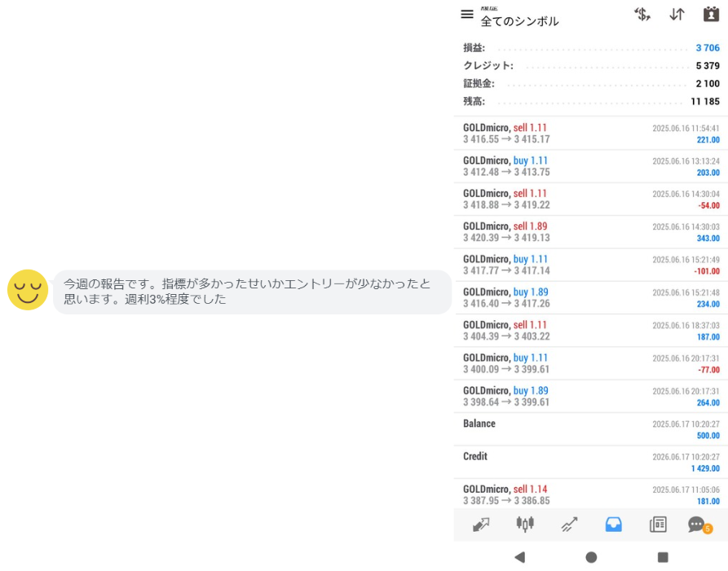Viewport: 728px width, 571px height.
Task: Tap the sort arrows icon
Action: (x=677, y=15)
